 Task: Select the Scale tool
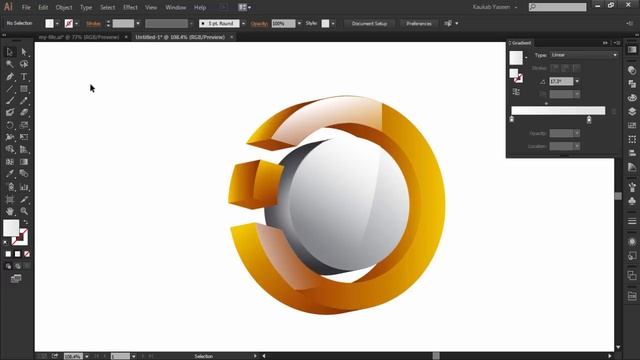tap(24, 125)
